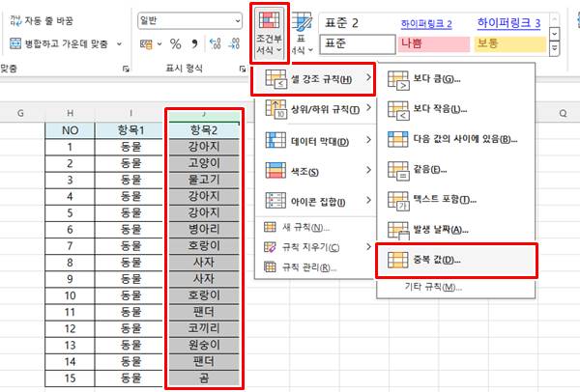The height and width of the screenshot is (392, 580).
Task: Select 발생 날짜 date occurring rule
Action: pyautogui.click(x=455, y=230)
